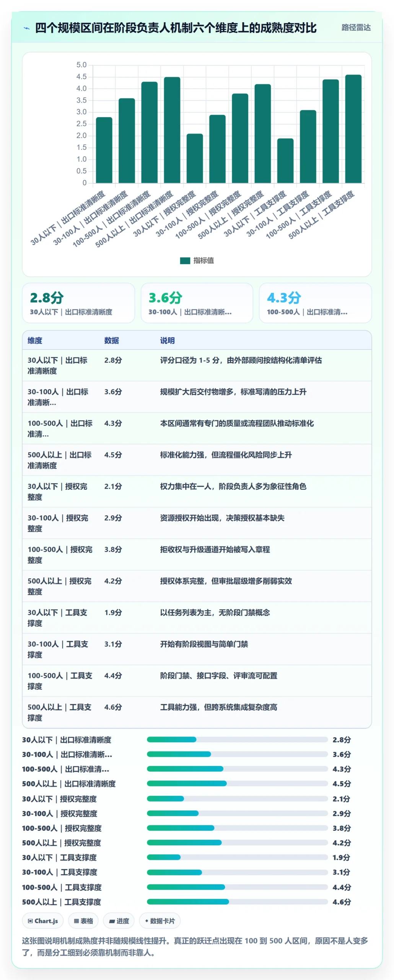The width and height of the screenshot is (394, 980).
Task: Click the progress bar showing 3.6分
Action: point(237,754)
